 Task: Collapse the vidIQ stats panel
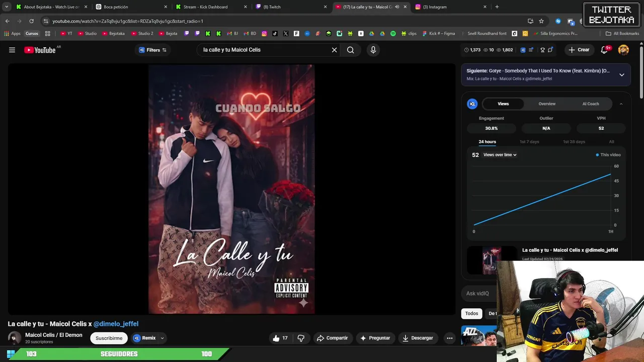point(621,104)
